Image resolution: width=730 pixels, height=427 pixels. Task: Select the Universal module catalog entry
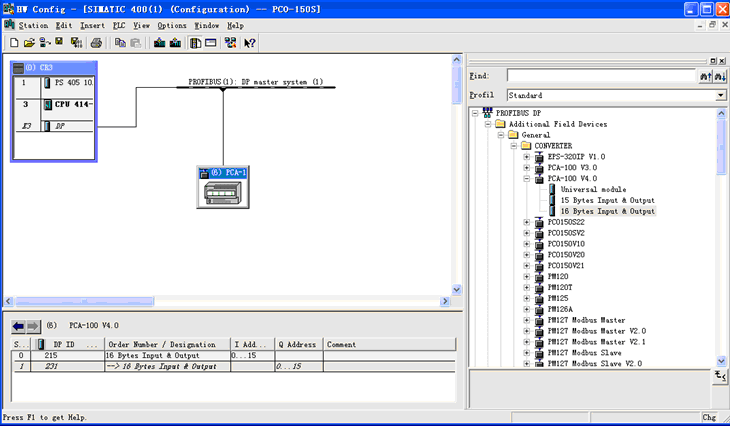pos(593,190)
